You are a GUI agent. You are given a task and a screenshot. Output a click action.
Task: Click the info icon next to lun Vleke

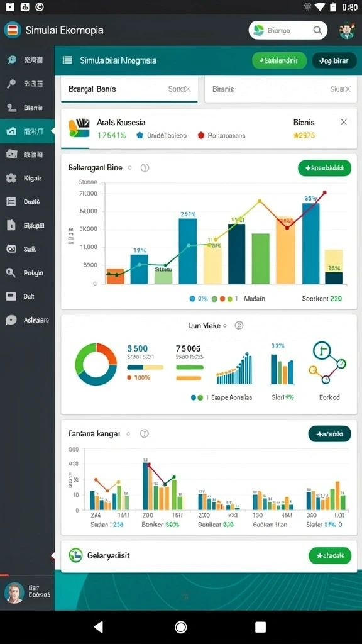pos(239,325)
